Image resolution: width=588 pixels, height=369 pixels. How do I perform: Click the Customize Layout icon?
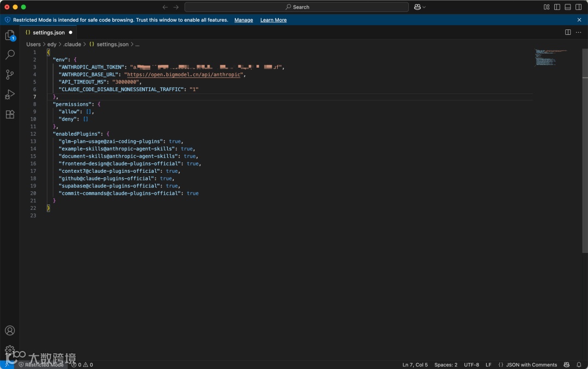[547, 7]
